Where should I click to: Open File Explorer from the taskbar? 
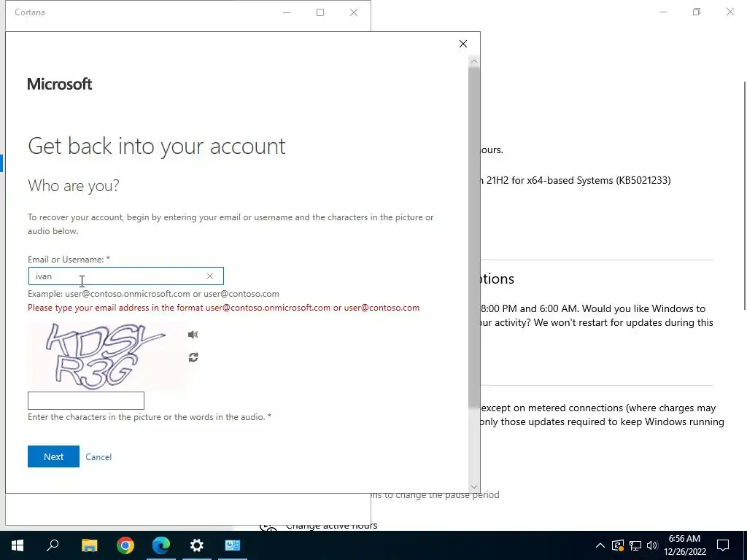[89, 545]
